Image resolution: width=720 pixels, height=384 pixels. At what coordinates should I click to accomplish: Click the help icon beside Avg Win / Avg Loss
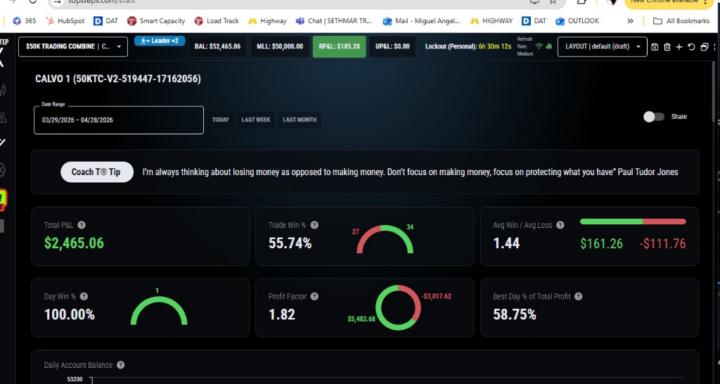pos(560,225)
